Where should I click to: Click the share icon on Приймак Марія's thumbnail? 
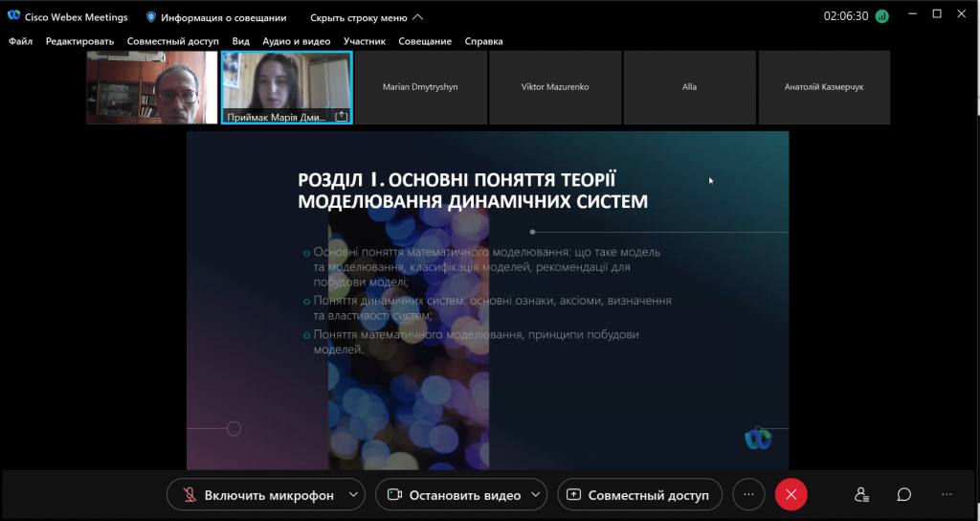[342, 116]
